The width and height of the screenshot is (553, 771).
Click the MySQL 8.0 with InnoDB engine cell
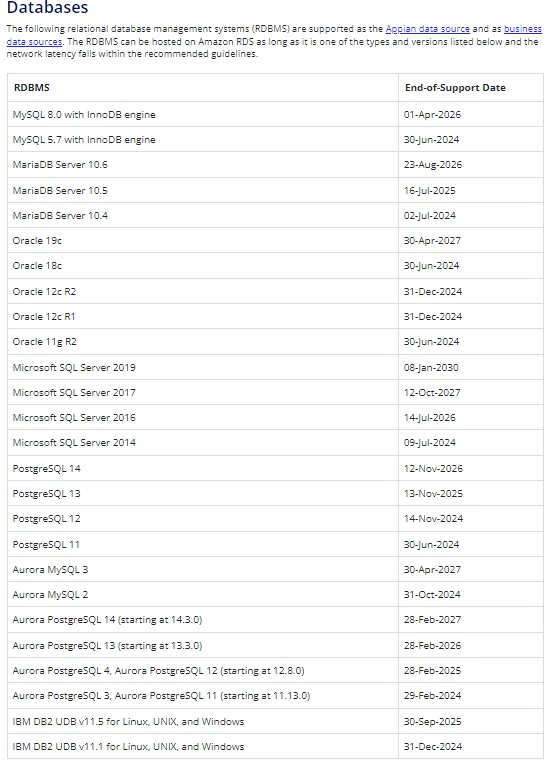pyautogui.click(x=203, y=115)
